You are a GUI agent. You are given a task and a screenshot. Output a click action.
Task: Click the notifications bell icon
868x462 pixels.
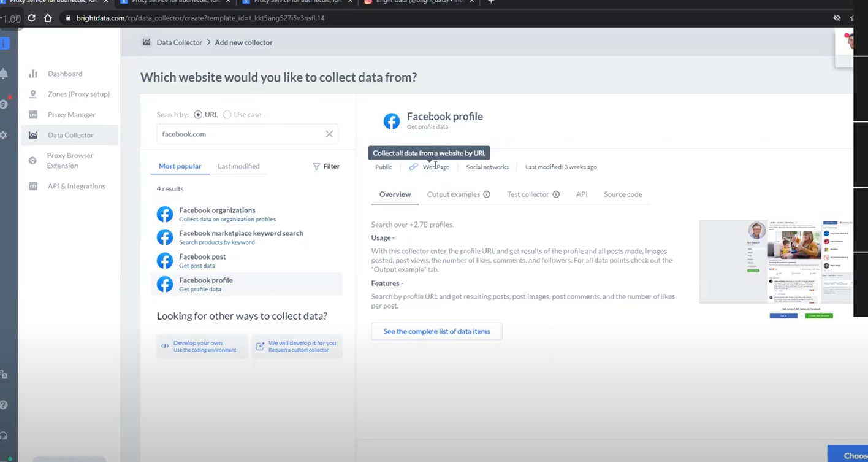point(4,74)
